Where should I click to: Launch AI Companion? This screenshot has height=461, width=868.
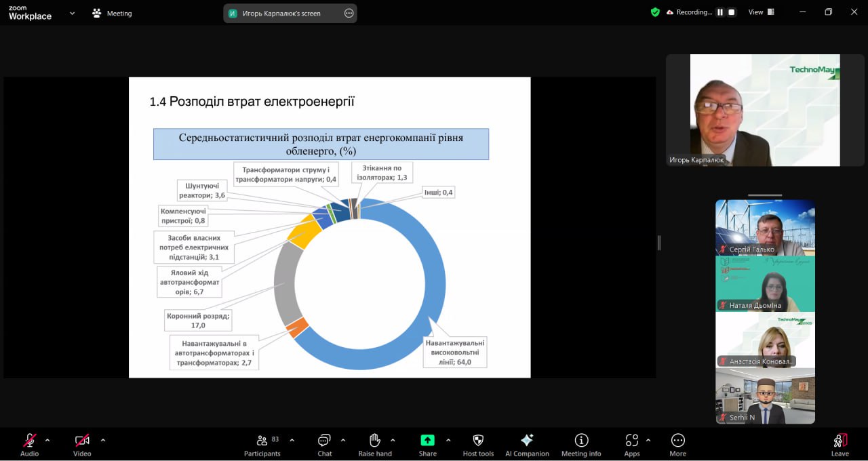pyautogui.click(x=527, y=445)
